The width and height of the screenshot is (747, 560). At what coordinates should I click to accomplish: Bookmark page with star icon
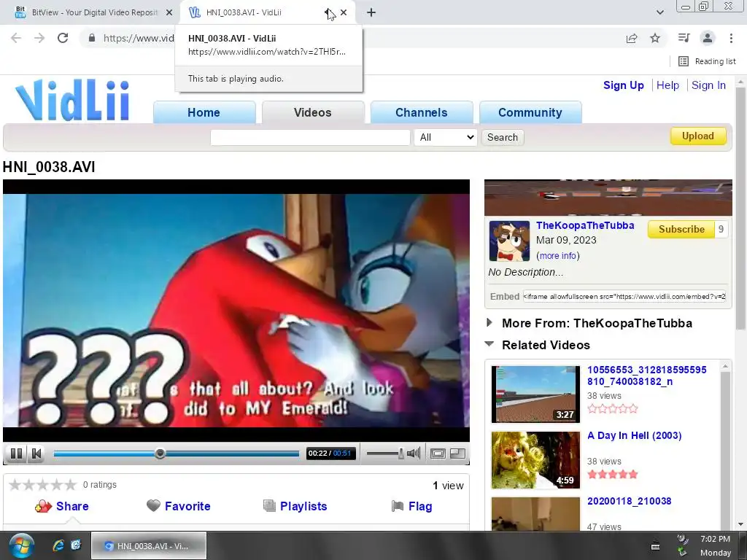655,38
